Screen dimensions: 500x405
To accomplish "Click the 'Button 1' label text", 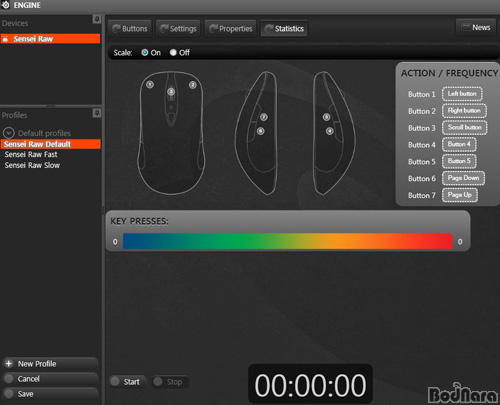I will 422,94.
